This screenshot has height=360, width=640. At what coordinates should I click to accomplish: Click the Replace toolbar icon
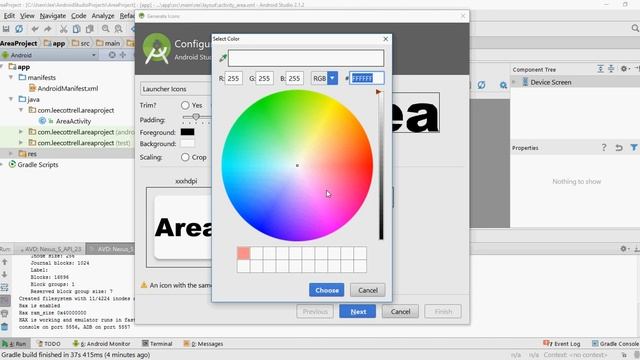pos(118,29)
